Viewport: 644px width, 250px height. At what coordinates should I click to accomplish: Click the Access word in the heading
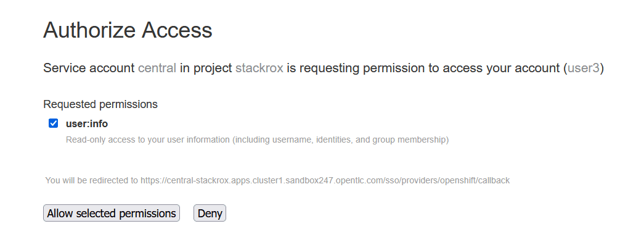pos(177,30)
